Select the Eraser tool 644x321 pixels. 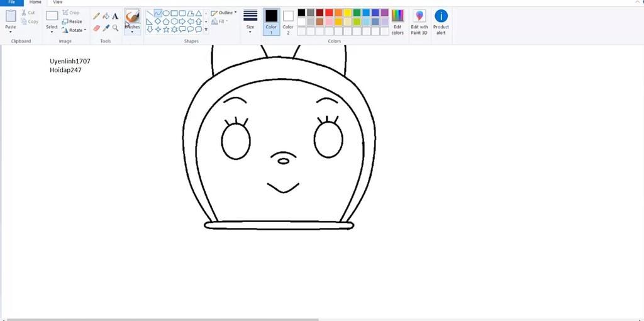click(x=96, y=28)
